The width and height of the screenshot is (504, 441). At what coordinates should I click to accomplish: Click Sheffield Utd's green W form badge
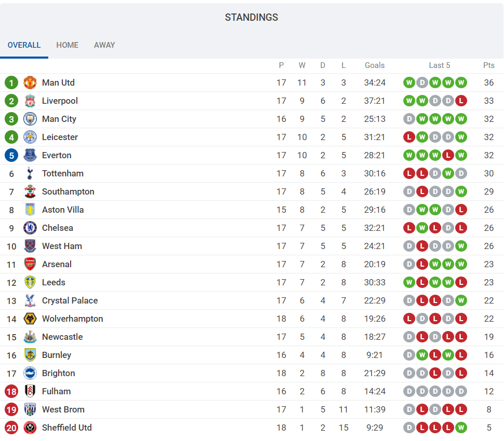coord(461,428)
